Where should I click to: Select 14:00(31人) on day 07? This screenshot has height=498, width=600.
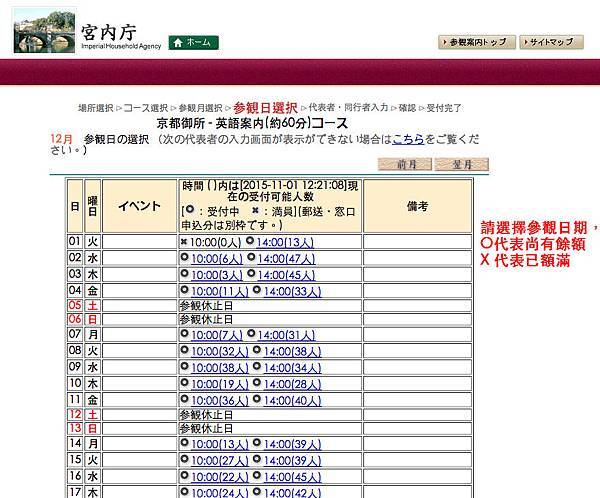click(x=286, y=335)
